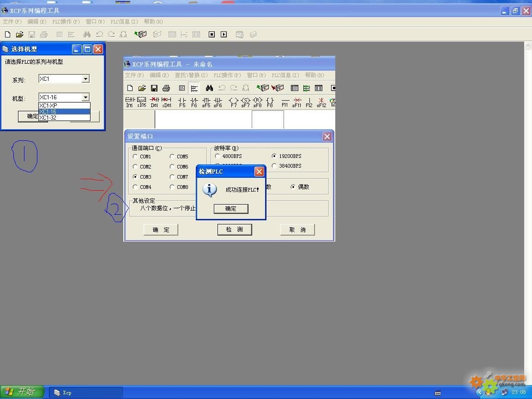
Task: Insert instruction brackets F8
Action: [x=270, y=102]
